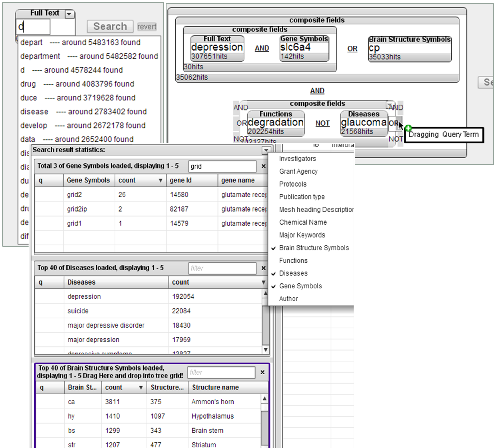Close the Diseases statistics panel
This screenshot has width=495, height=448.
pos(263,268)
